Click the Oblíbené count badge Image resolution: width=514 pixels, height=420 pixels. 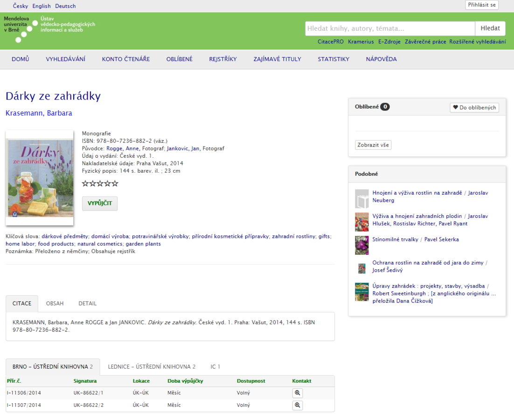pyautogui.click(x=385, y=107)
